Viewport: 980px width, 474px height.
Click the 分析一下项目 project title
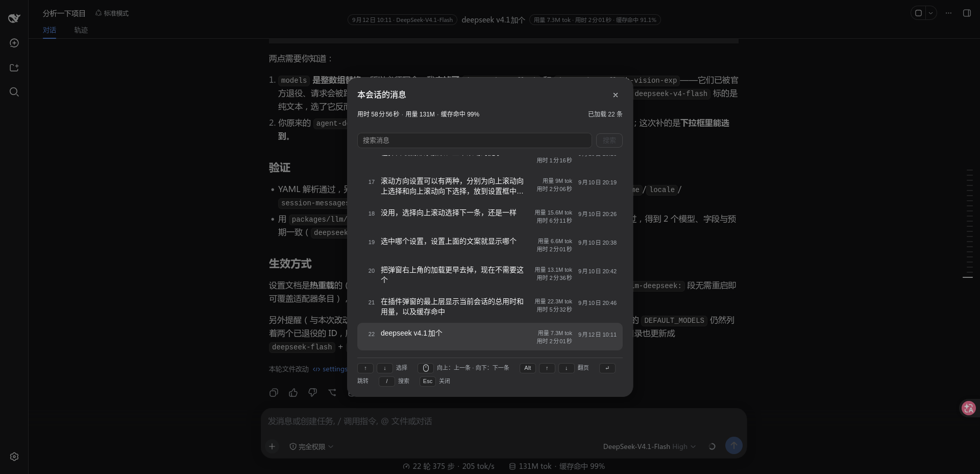[x=64, y=13]
